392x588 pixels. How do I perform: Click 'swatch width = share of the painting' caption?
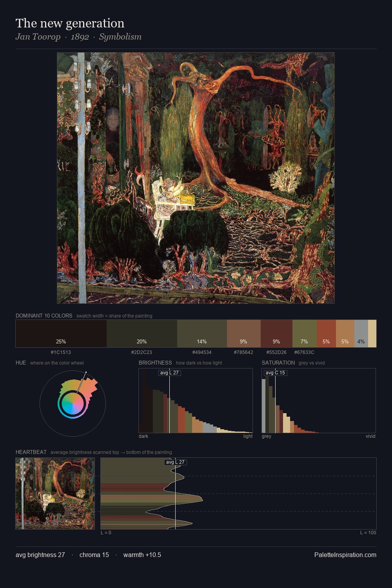(114, 316)
